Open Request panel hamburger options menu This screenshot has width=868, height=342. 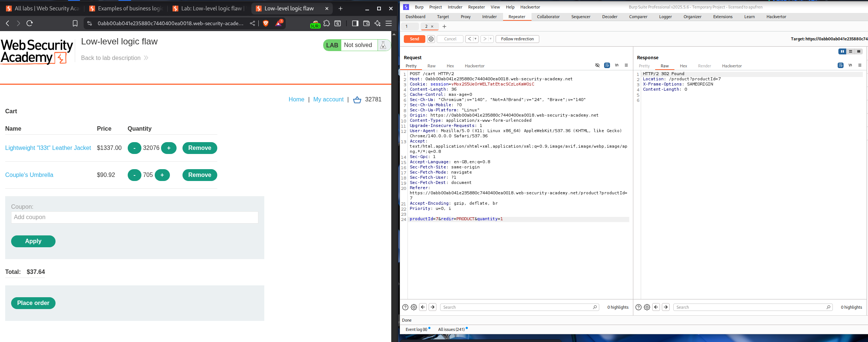[626, 66]
